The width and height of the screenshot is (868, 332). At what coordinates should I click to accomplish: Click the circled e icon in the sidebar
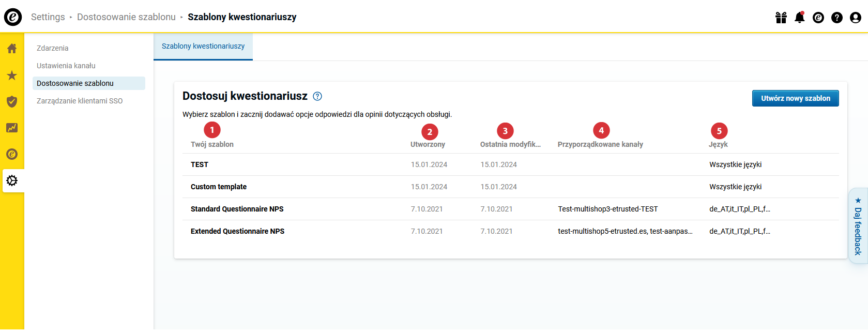(12, 154)
